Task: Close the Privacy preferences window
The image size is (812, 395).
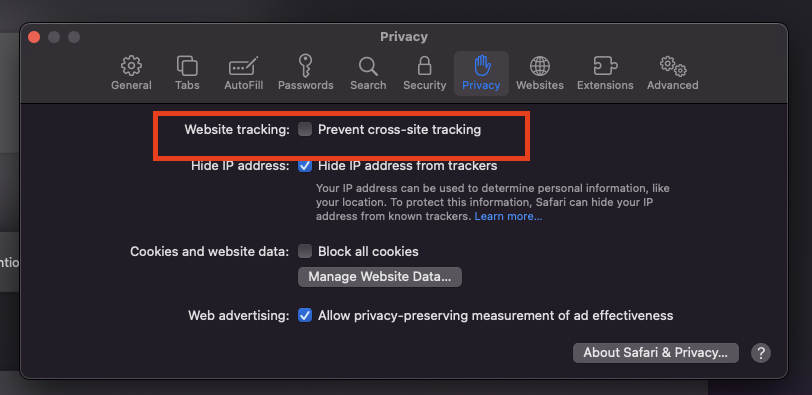Action: (34, 37)
